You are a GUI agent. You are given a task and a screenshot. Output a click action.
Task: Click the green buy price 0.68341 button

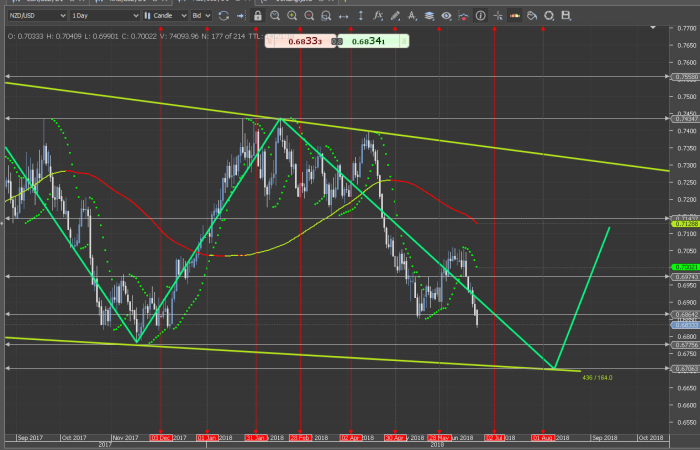click(x=366, y=41)
